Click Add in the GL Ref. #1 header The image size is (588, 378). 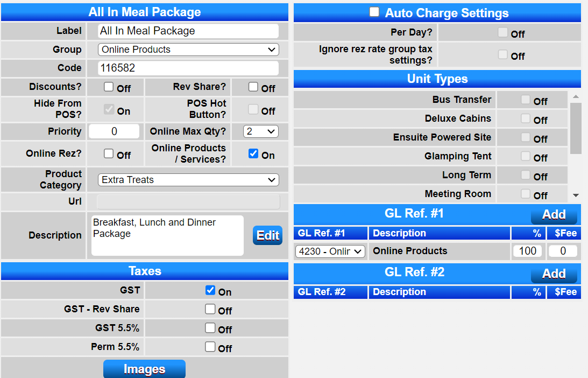click(x=554, y=214)
